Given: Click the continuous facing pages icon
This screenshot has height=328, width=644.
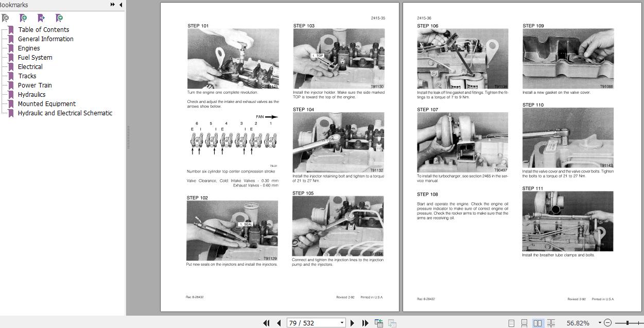Looking at the screenshot, I should [x=551, y=323].
